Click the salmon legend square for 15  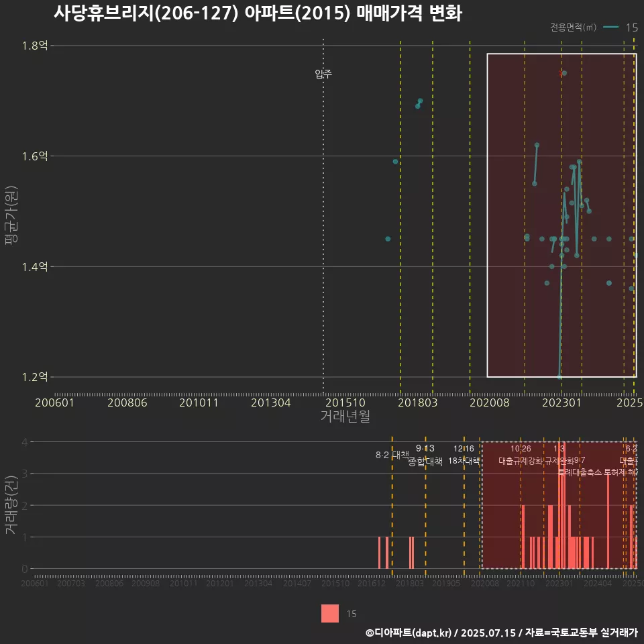330,613
